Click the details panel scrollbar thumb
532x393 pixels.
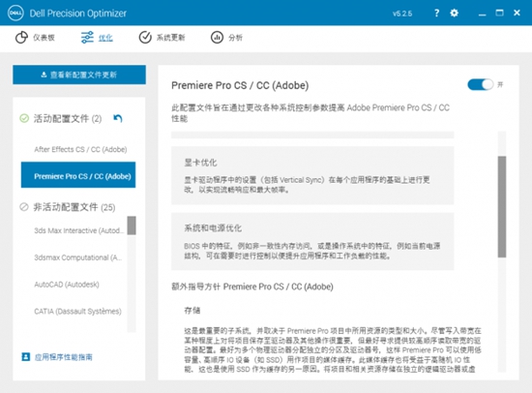pos(502,207)
